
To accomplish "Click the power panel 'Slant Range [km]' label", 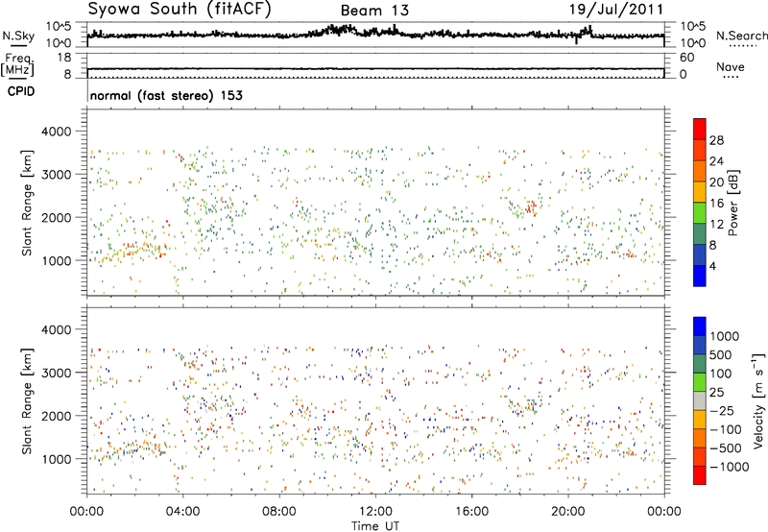I will point(27,203).
